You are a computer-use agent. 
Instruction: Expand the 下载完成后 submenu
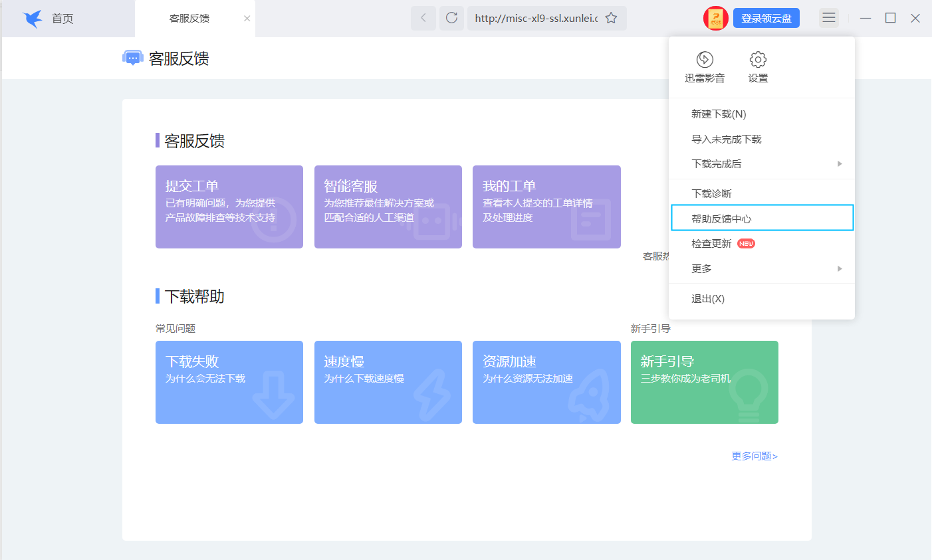pos(762,163)
